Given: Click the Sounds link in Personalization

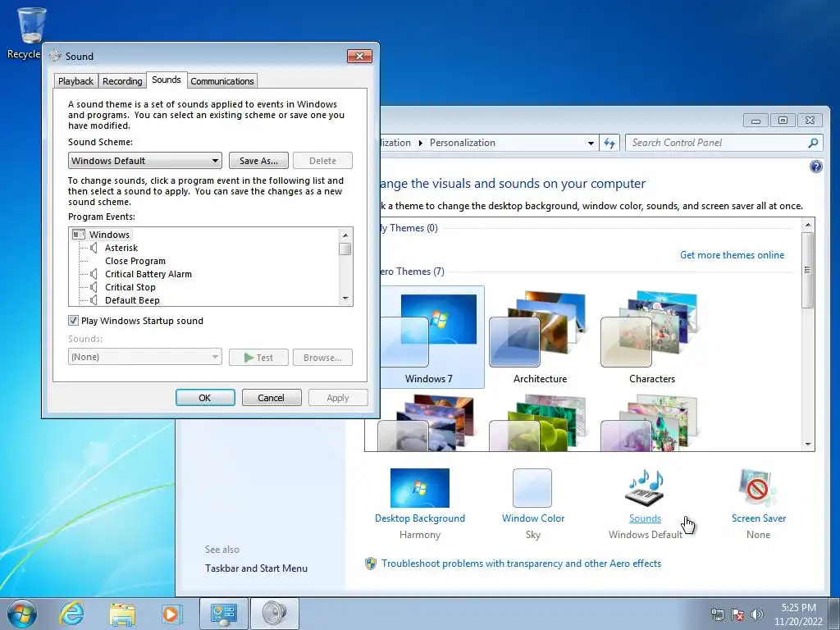Looking at the screenshot, I should coord(645,518).
